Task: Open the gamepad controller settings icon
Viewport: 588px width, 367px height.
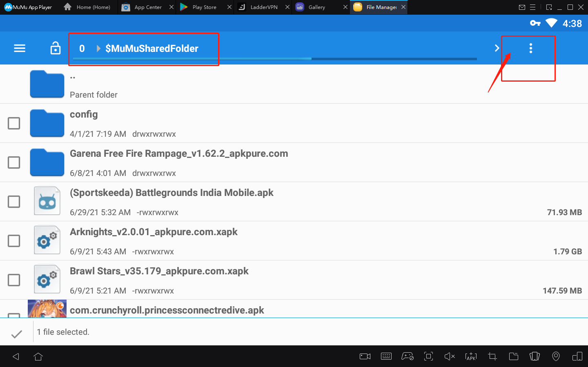Action: tap(408, 356)
